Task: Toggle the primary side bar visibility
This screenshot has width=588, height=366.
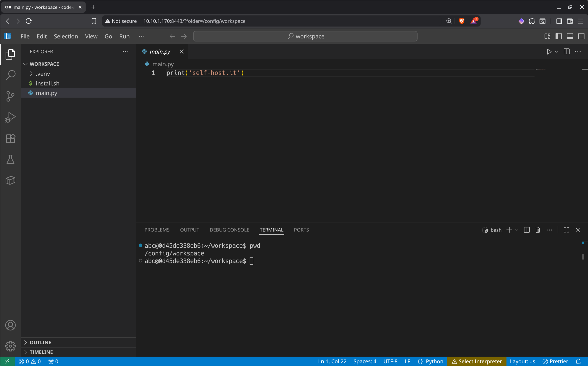Action: tap(558, 36)
